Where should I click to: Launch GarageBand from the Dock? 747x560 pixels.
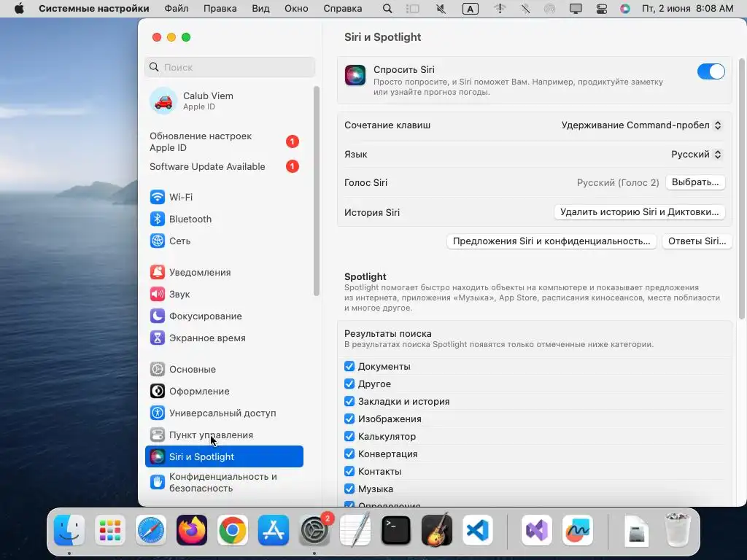coord(437,531)
